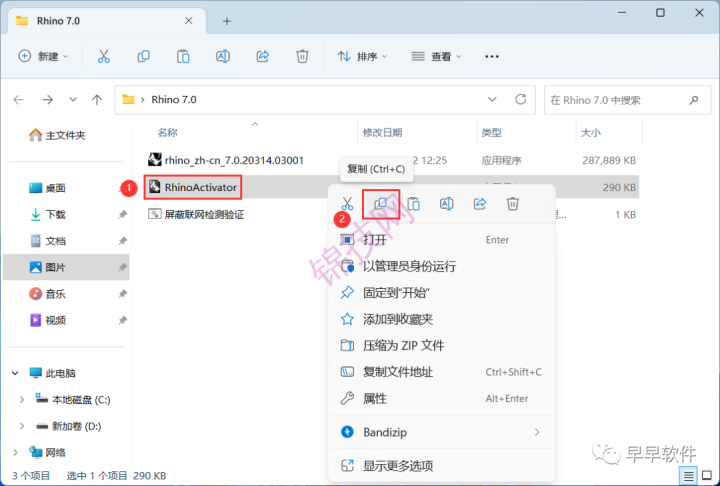Open the 新建 (New) dropdown

point(43,57)
